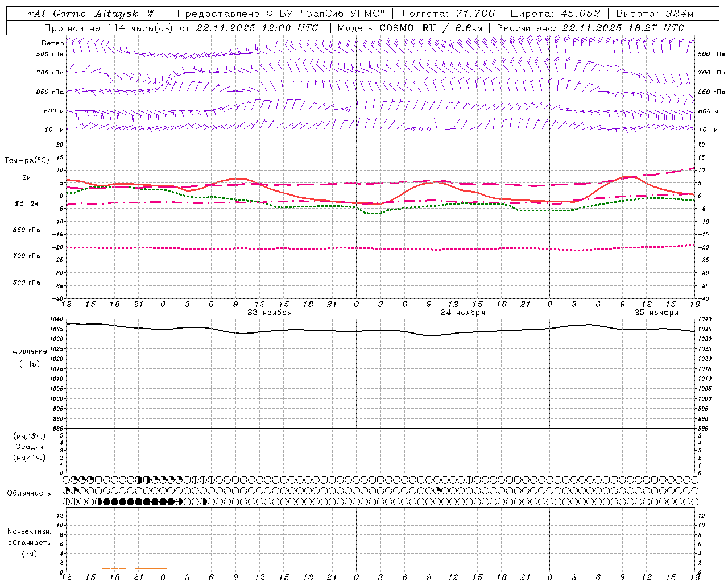Click the latitude value Широта: 45.052
The image size is (728, 582).
click(556, 14)
